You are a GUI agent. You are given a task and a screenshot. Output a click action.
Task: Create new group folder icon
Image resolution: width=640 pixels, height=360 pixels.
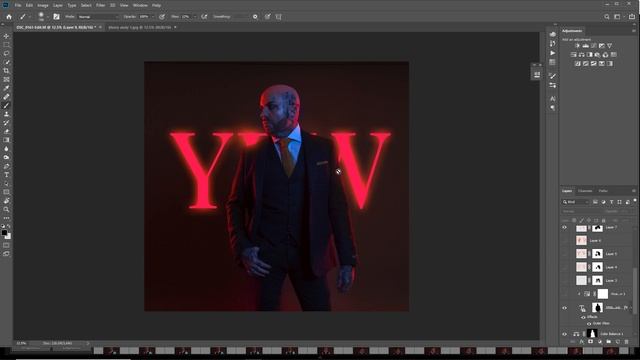click(609, 342)
